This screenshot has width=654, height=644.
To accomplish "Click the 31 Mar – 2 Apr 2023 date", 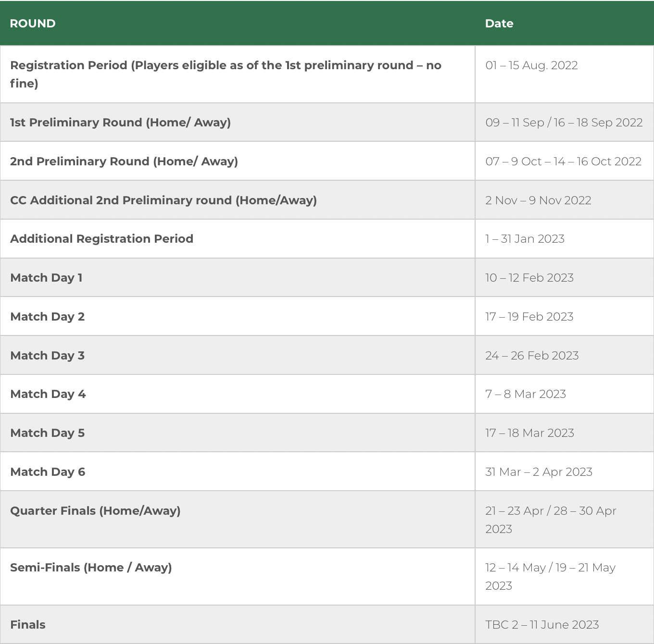I will click(x=539, y=472).
